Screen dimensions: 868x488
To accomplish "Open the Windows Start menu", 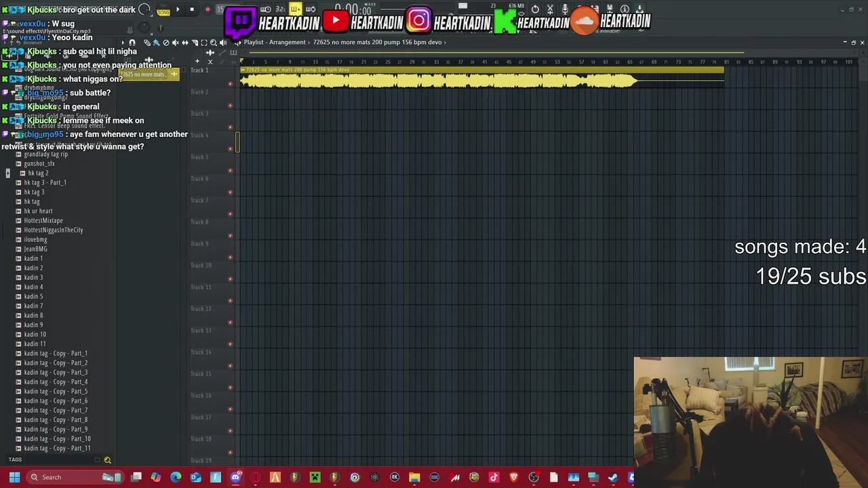I will tap(14, 477).
